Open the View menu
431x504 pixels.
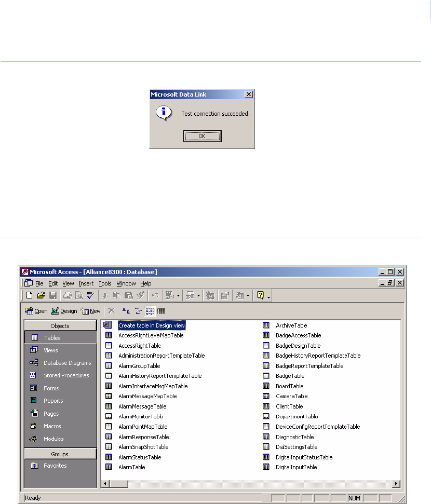tap(68, 283)
